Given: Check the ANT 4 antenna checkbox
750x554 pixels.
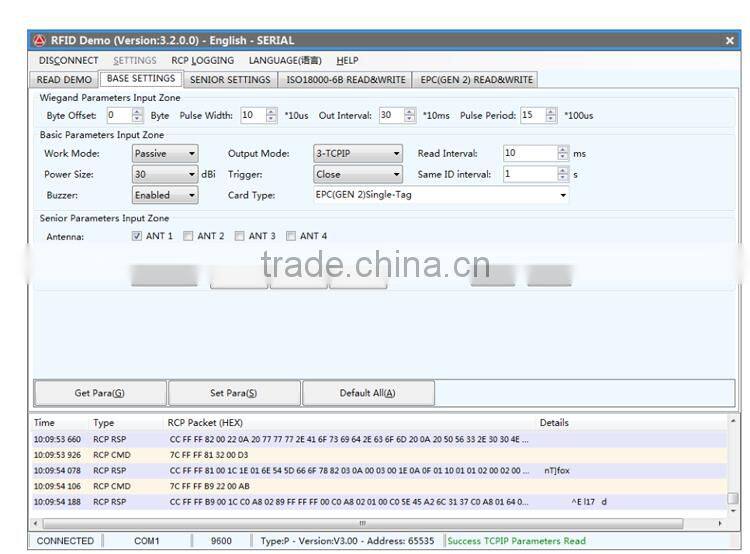Looking at the screenshot, I should tap(291, 237).
